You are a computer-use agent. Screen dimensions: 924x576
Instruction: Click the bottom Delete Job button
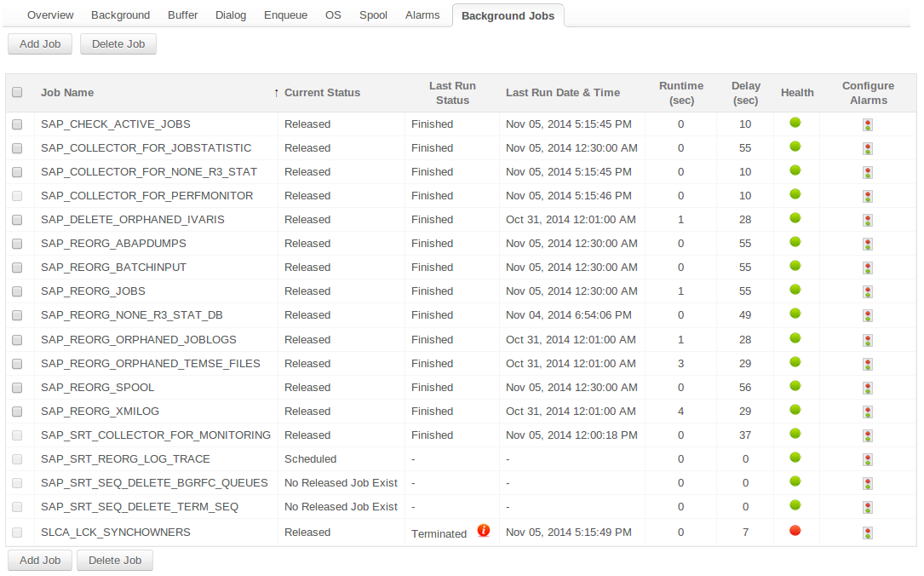tap(115, 560)
